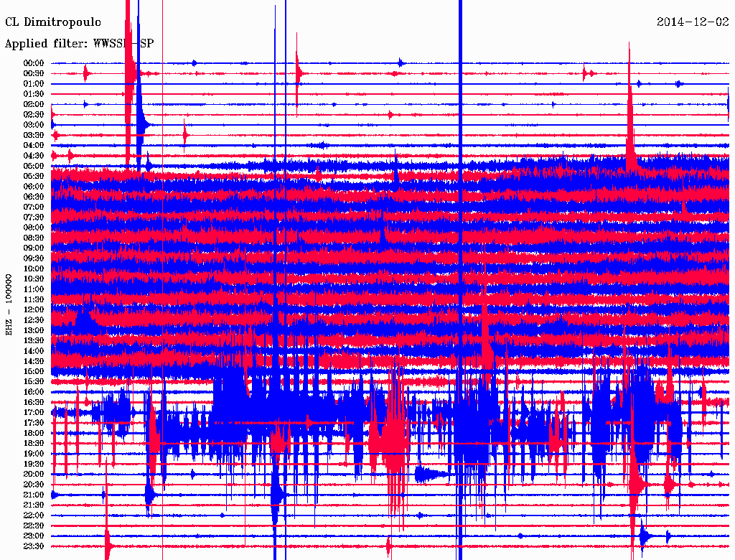Image resolution: width=735 pixels, height=560 pixels.
Task: Select the 12:00 time label
Action: click(34, 309)
